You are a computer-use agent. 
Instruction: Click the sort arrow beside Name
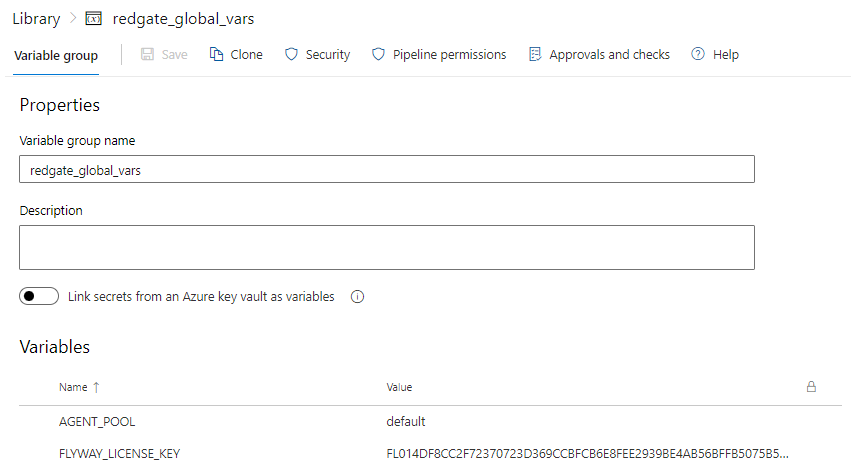[96, 387]
